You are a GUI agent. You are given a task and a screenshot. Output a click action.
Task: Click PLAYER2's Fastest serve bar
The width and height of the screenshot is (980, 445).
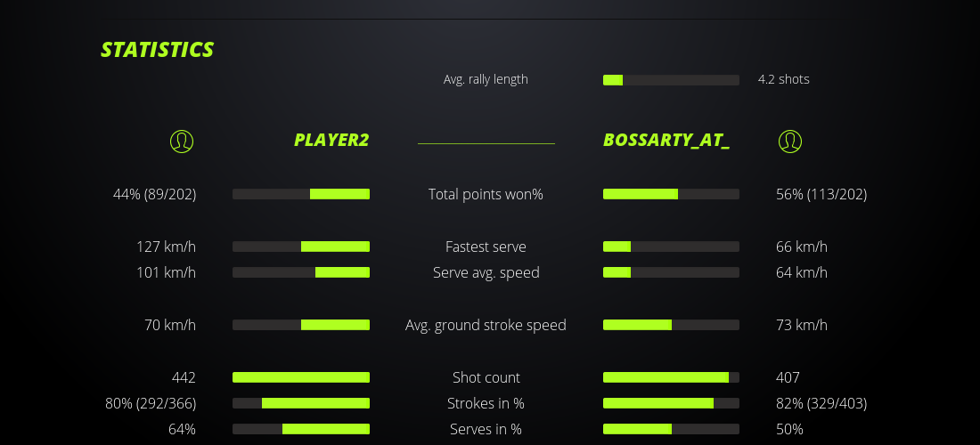(301, 247)
